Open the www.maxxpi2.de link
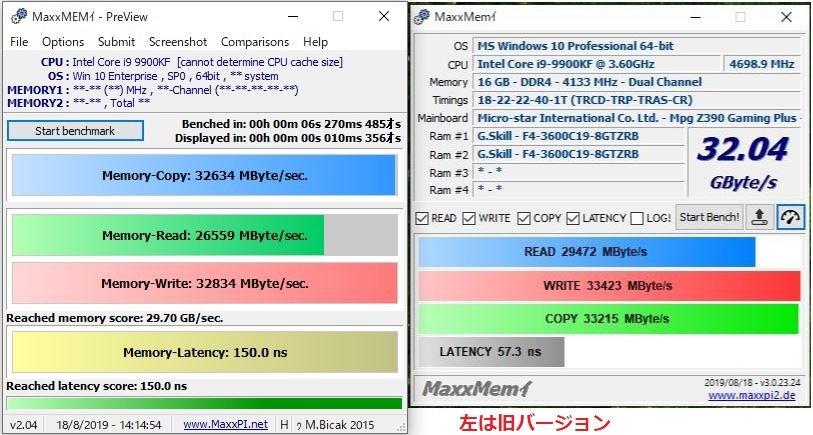 pyautogui.click(x=754, y=396)
